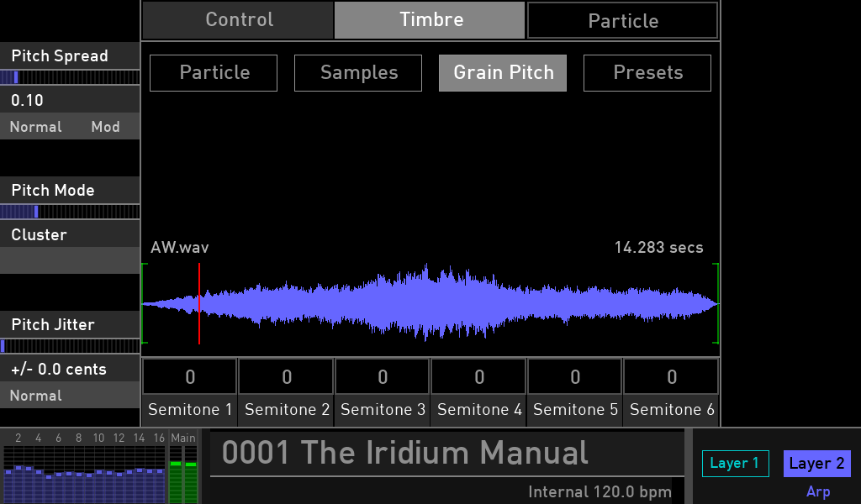
Task: Switch to Layer 2
Action: pos(816,464)
